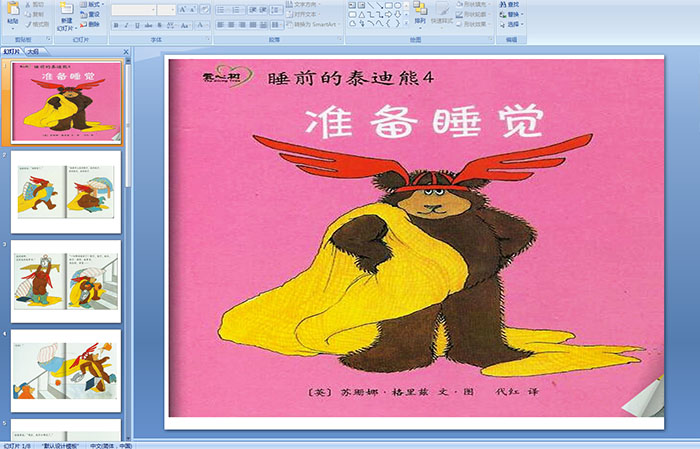Click the thumbnail pane vertical scrollbar

pyautogui.click(x=128, y=248)
